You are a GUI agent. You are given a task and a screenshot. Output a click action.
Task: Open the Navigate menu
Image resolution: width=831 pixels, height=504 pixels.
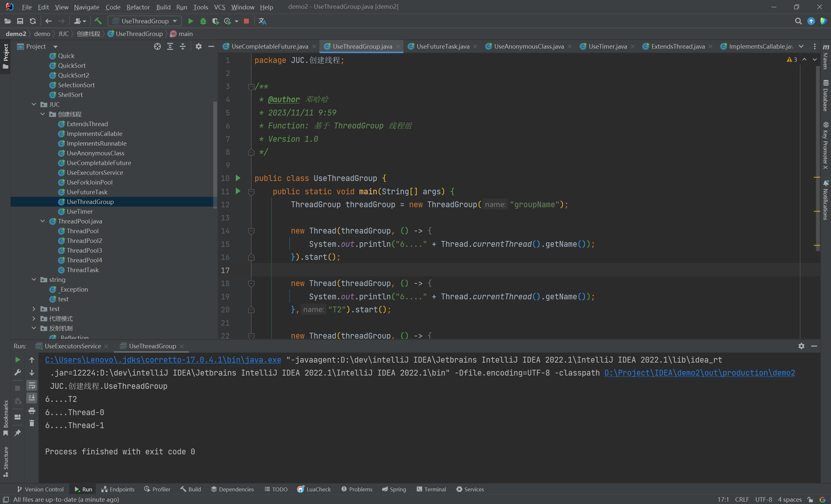point(86,7)
